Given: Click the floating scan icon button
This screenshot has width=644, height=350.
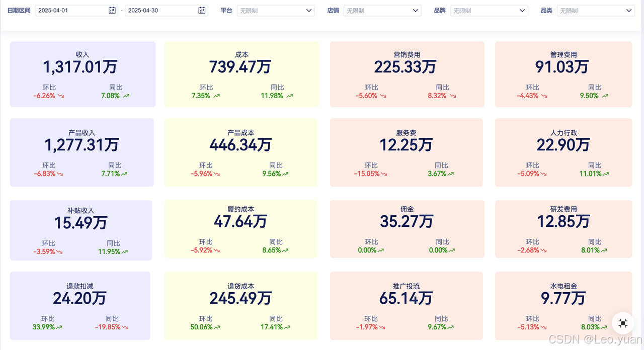Looking at the screenshot, I should click(x=623, y=323).
